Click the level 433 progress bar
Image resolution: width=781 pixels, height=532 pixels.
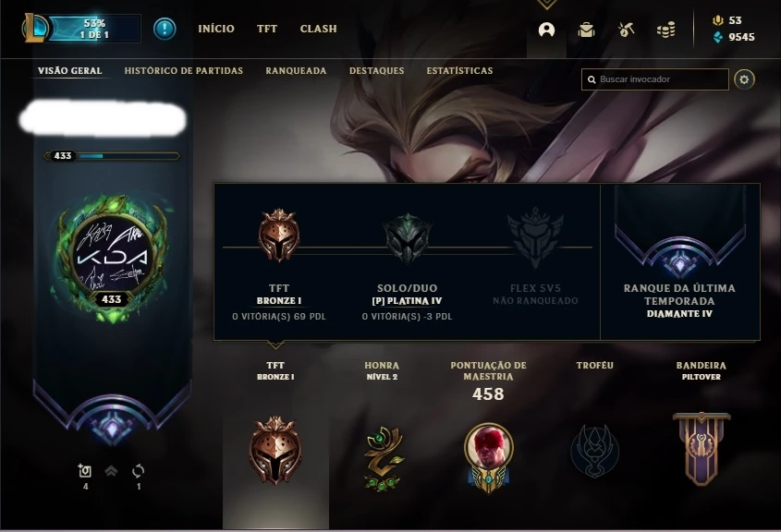pyautogui.click(x=112, y=156)
